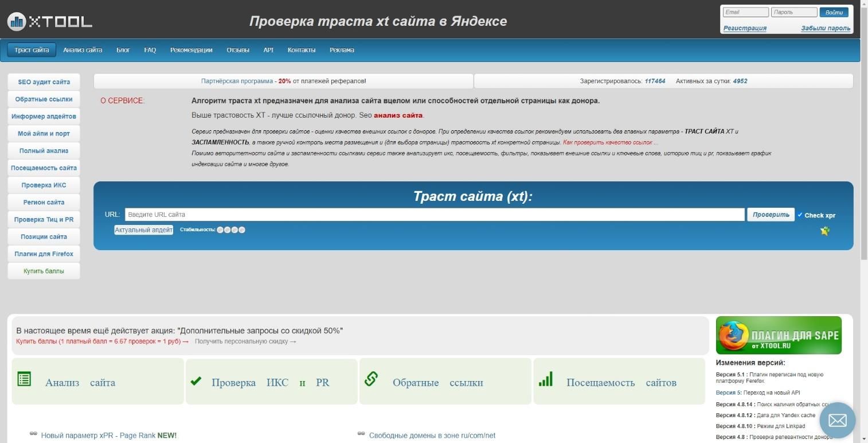The width and height of the screenshot is (868, 443).
Task: Click the Войти login button
Action: [834, 12]
